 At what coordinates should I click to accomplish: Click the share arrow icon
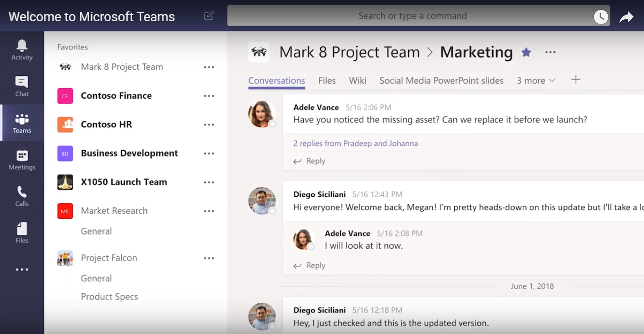pos(626,17)
